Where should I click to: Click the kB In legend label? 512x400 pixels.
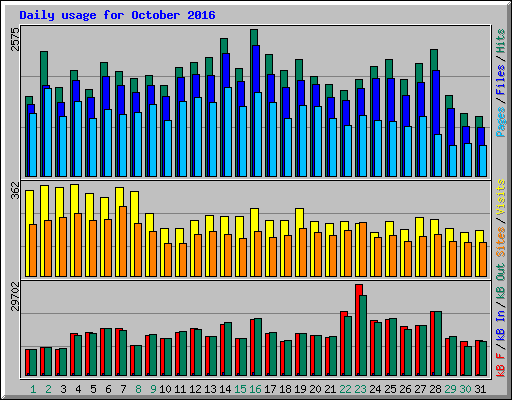click(501, 325)
